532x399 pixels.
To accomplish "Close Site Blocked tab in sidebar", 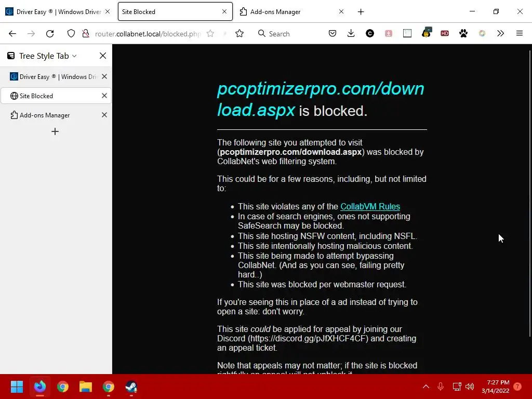I will tap(104, 96).
